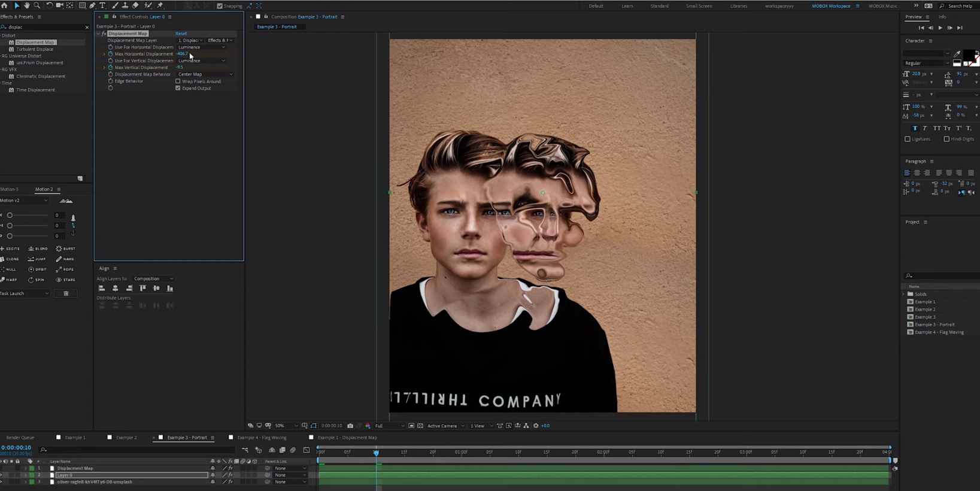Screen dimensions: 980x491
Task: Click Motion 2 trash delete button
Action: coord(66,293)
